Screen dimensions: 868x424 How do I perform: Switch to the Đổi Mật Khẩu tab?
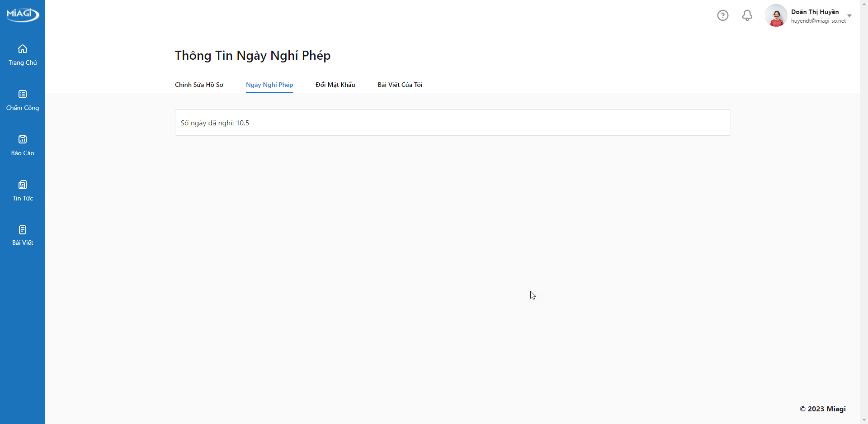(335, 85)
